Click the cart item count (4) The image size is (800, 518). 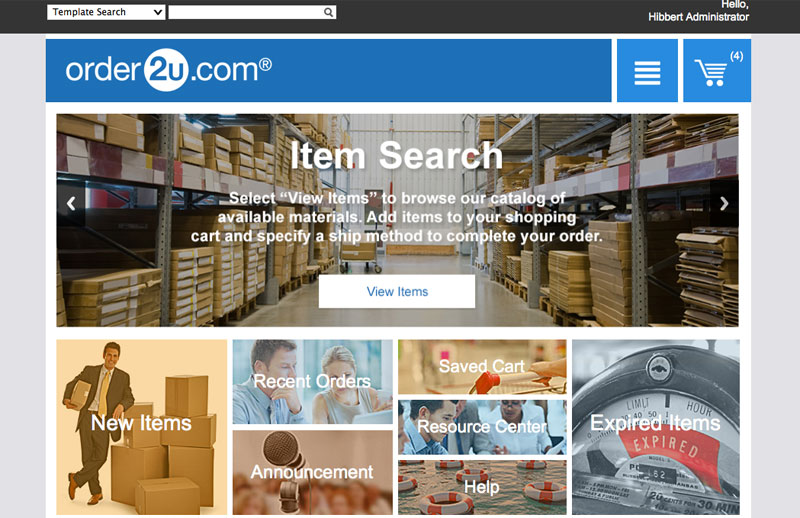pos(736,56)
